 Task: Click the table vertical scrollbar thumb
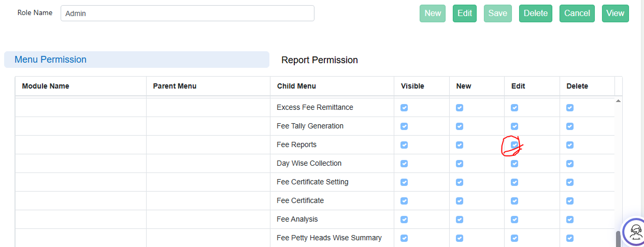pyautogui.click(x=618, y=239)
